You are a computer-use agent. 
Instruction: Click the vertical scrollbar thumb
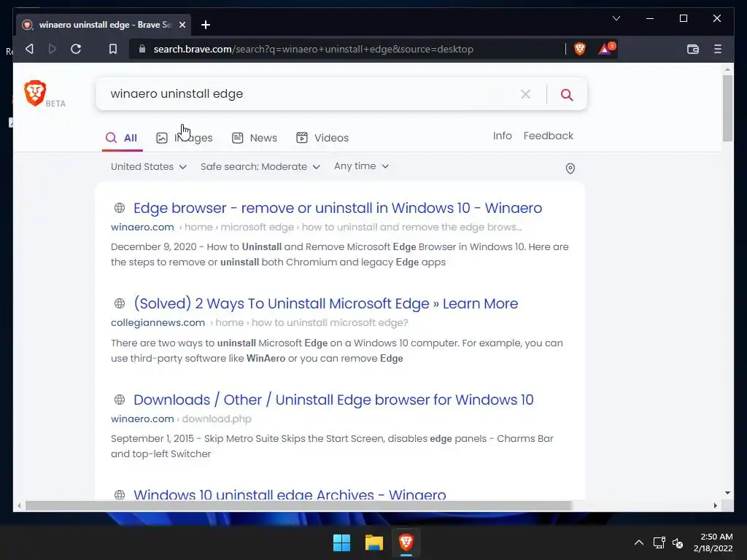(x=727, y=108)
